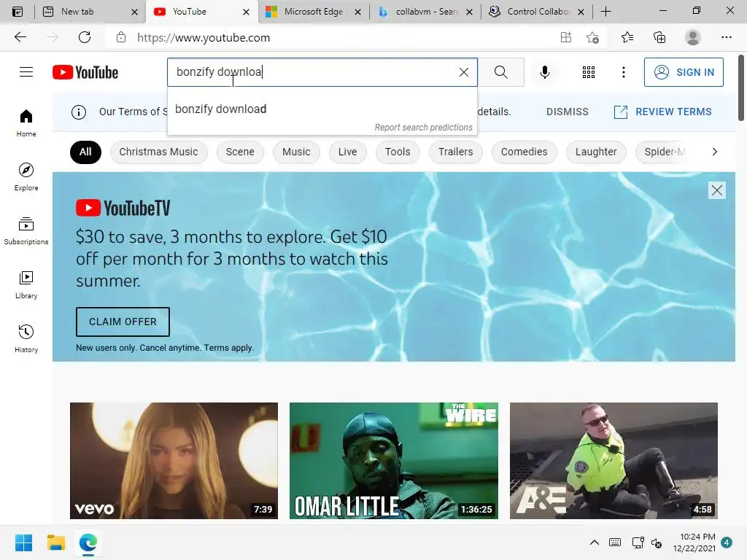
Task: Open File Explorer from the taskbar
Action: pyautogui.click(x=55, y=542)
